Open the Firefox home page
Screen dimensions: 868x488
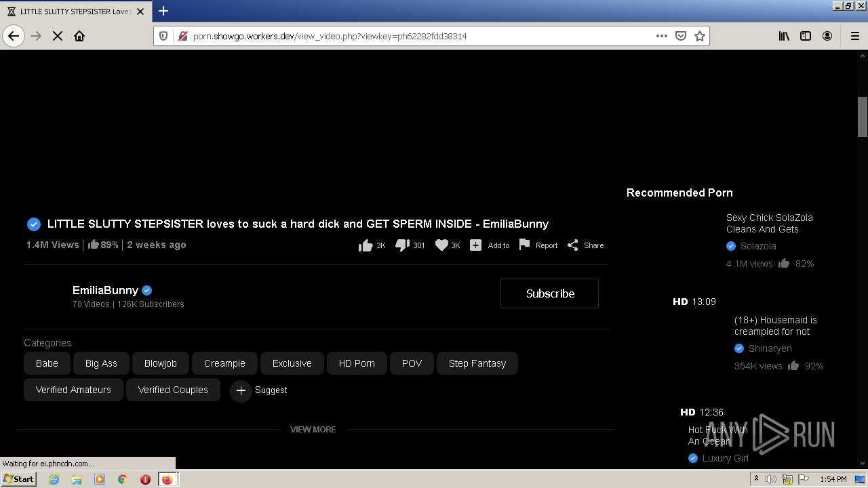pyautogui.click(x=79, y=36)
